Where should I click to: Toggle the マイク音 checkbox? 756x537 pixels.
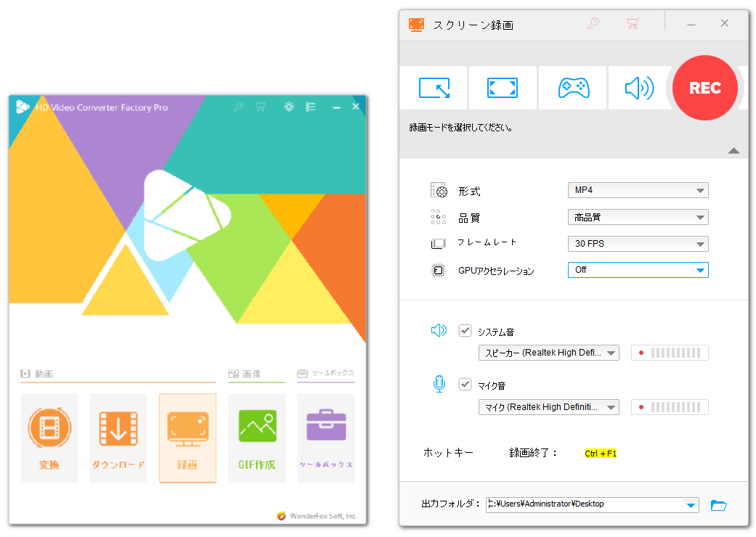[x=465, y=385]
